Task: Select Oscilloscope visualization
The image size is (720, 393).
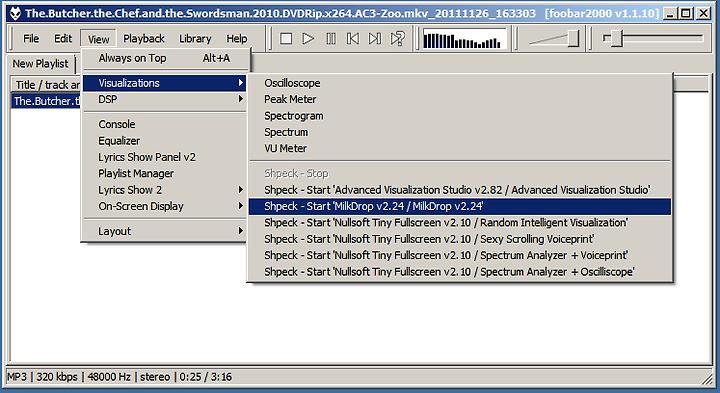Action: tap(460, 83)
